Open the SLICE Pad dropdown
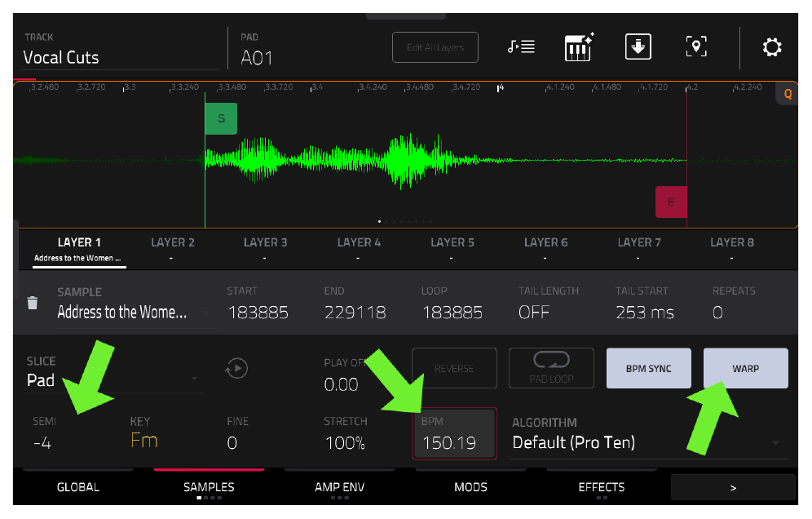The height and width of the screenshot is (519, 812). click(113, 373)
